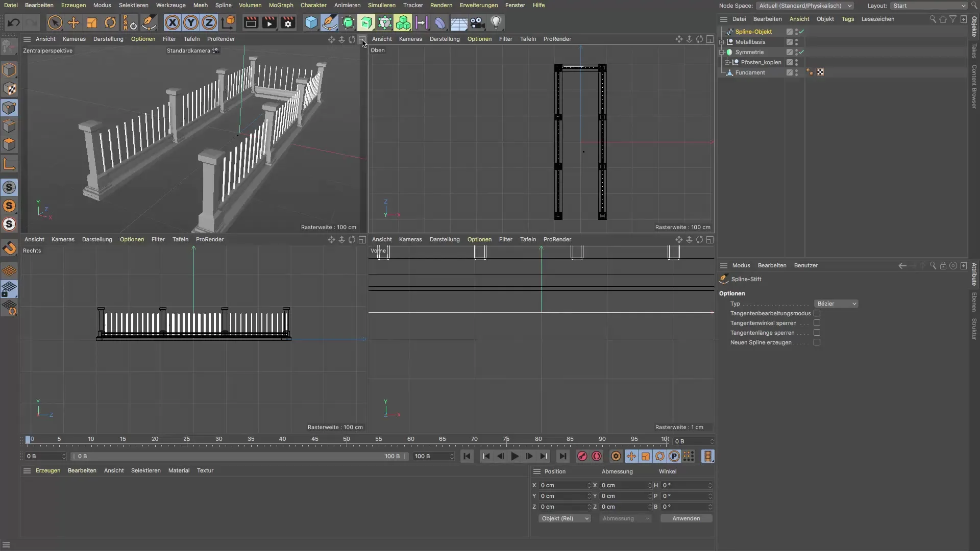This screenshot has width=980, height=551.
Task: Open the Typ Bézier dropdown
Action: (x=836, y=304)
